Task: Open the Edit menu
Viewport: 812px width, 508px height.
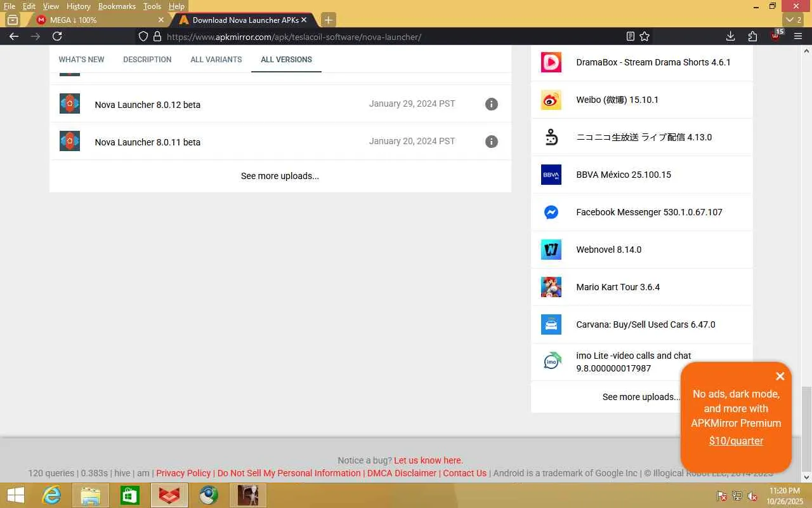Action: point(29,6)
